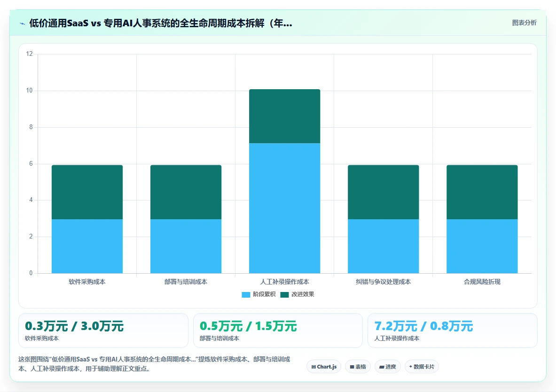Click the y-axis value 4
Viewport: 556px width, 392px height.
tap(31, 200)
